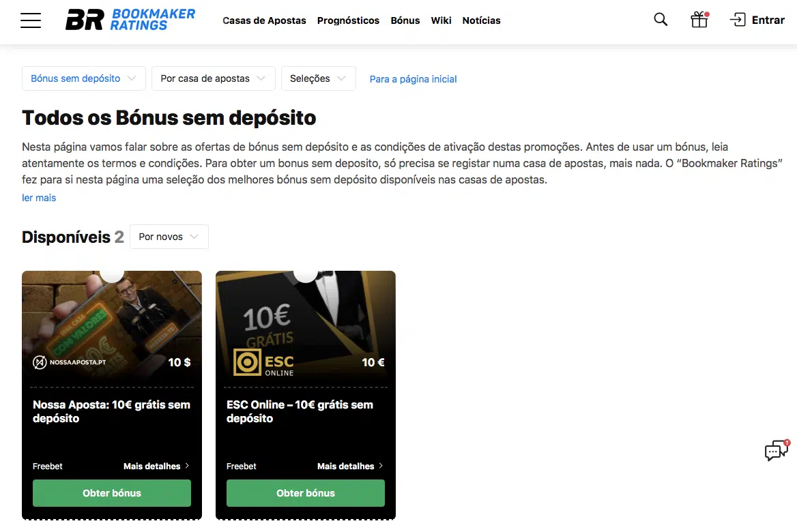This screenshot has width=797, height=532.
Task: Open the live chat bubble icon
Action: pos(777,450)
